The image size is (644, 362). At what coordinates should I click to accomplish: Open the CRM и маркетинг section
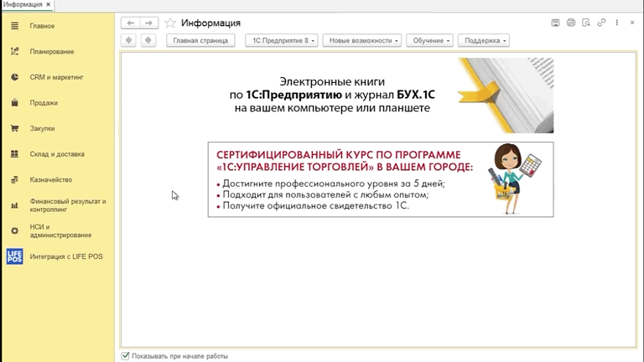[58, 77]
